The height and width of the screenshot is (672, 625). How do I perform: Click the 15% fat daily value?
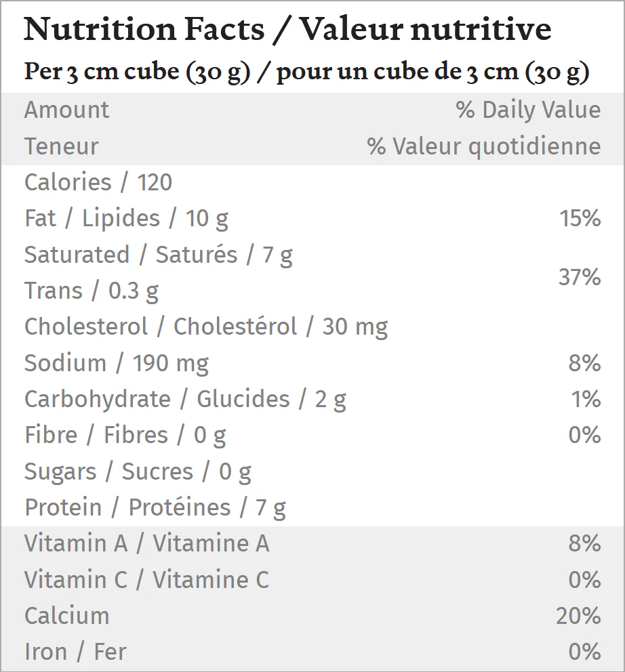[x=580, y=218]
